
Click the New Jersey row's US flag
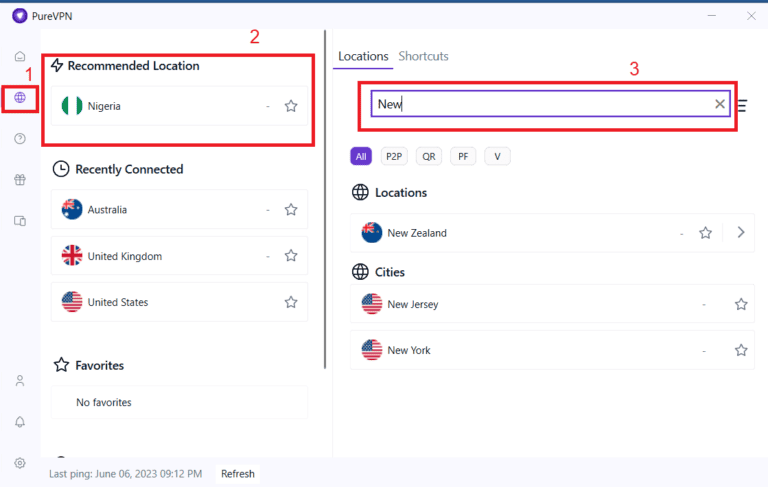(372, 304)
